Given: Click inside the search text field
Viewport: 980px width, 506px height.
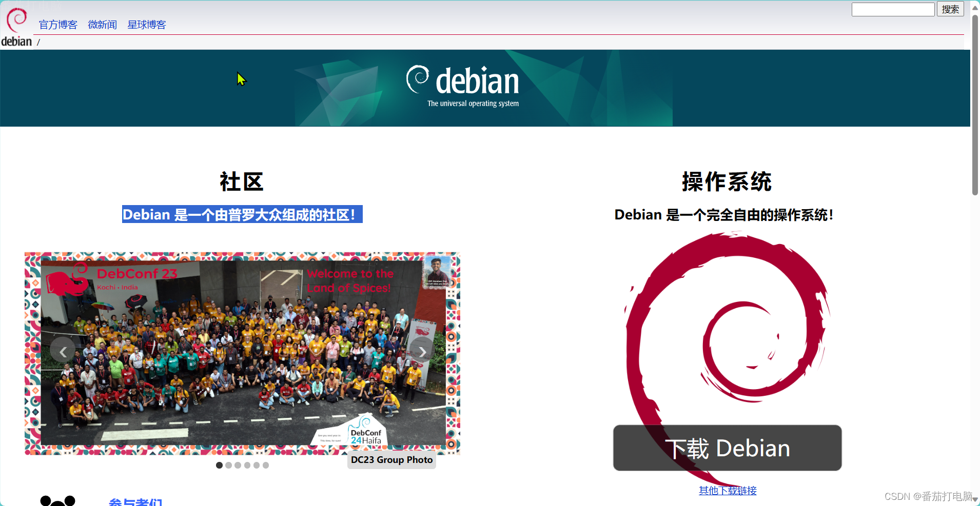Looking at the screenshot, I should pos(893,9).
